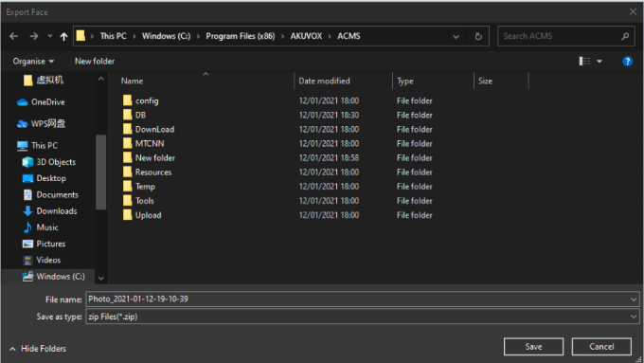Click the search magnifier icon
644x363 pixels.
pyautogui.click(x=625, y=36)
